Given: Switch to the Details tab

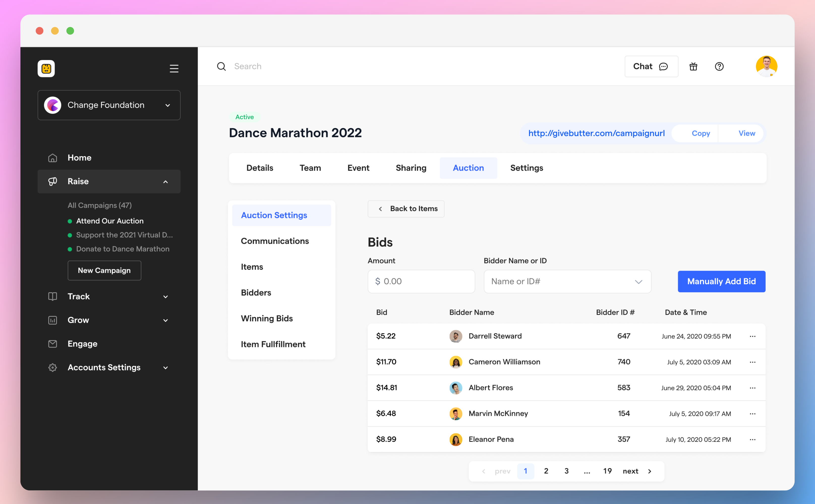Looking at the screenshot, I should (259, 168).
